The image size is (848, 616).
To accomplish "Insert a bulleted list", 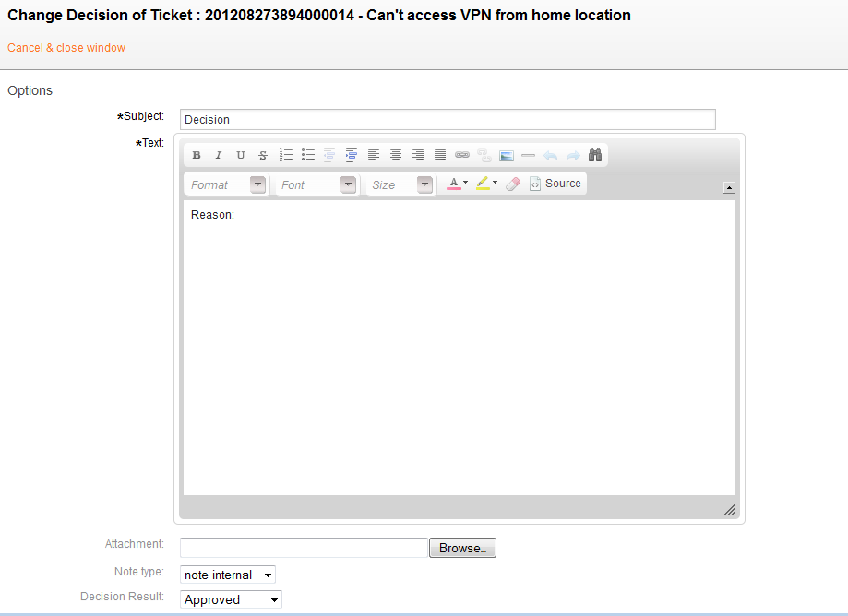I will (x=308, y=155).
